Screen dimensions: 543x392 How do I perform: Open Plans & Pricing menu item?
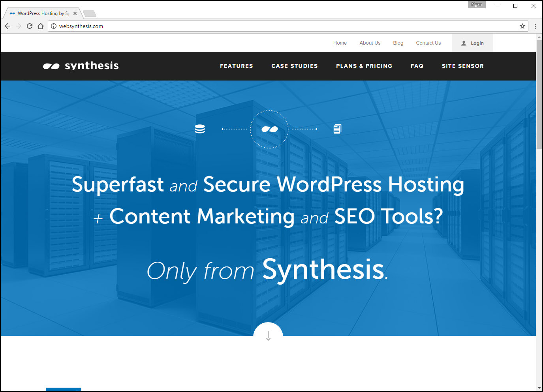(364, 66)
